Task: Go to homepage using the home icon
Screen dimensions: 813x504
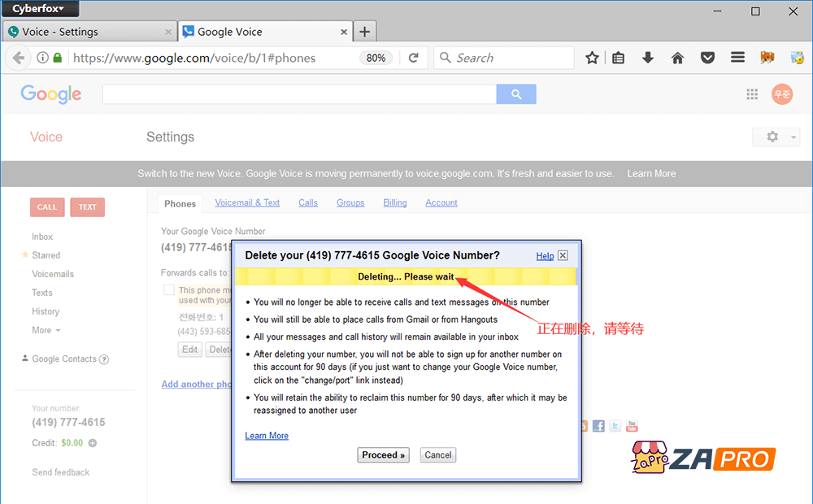Action: pyautogui.click(x=678, y=58)
